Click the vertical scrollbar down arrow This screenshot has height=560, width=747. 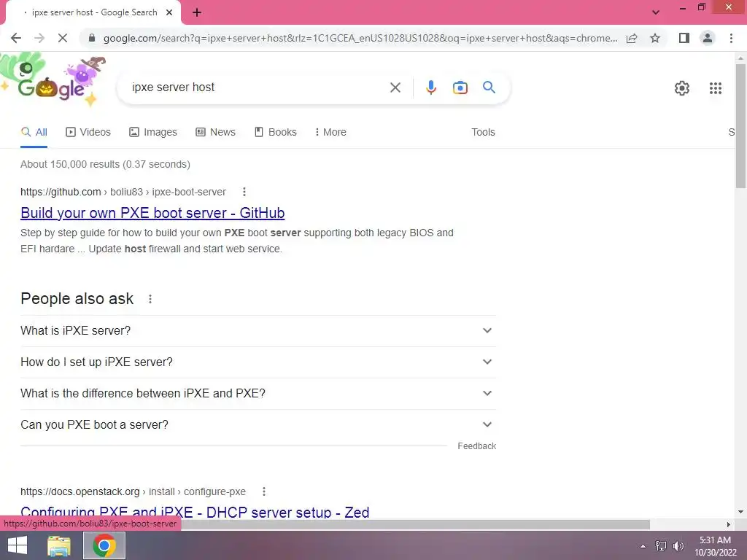[x=740, y=513]
